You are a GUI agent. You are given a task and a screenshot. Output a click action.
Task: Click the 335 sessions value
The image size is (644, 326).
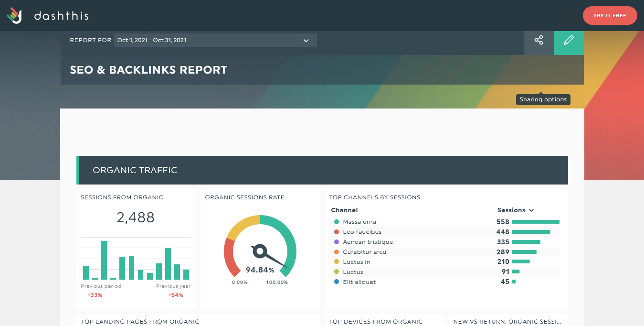(x=503, y=242)
